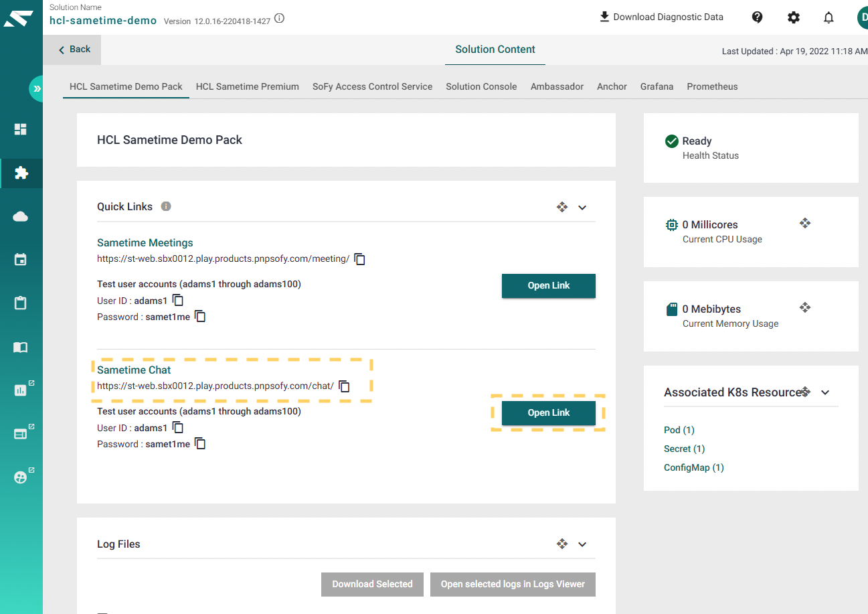Viewport: 868px width, 614px height.
Task: Open the Sametime Chat link title
Action: pyautogui.click(x=134, y=370)
